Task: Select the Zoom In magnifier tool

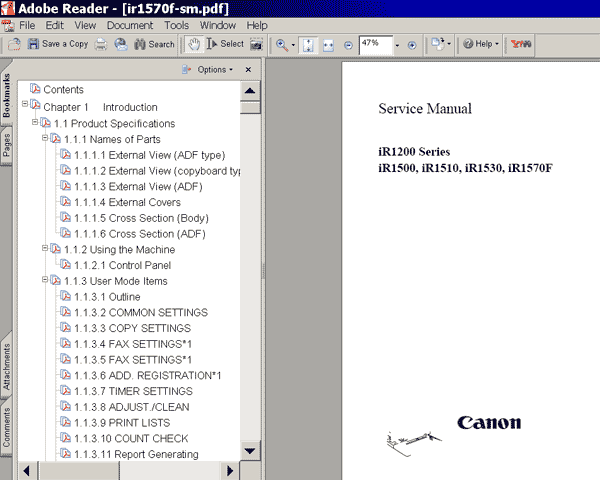Action: pyautogui.click(x=282, y=45)
